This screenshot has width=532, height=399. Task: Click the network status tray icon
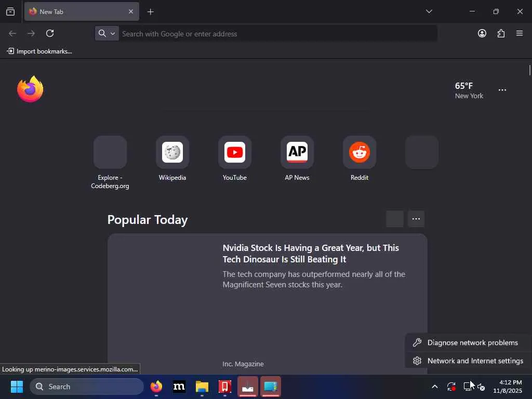point(468,387)
